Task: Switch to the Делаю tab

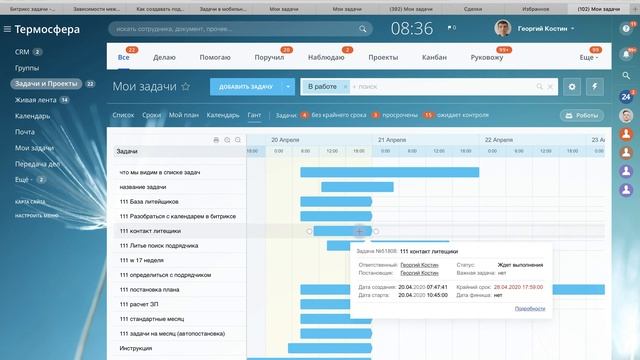Action: [164, 58]
